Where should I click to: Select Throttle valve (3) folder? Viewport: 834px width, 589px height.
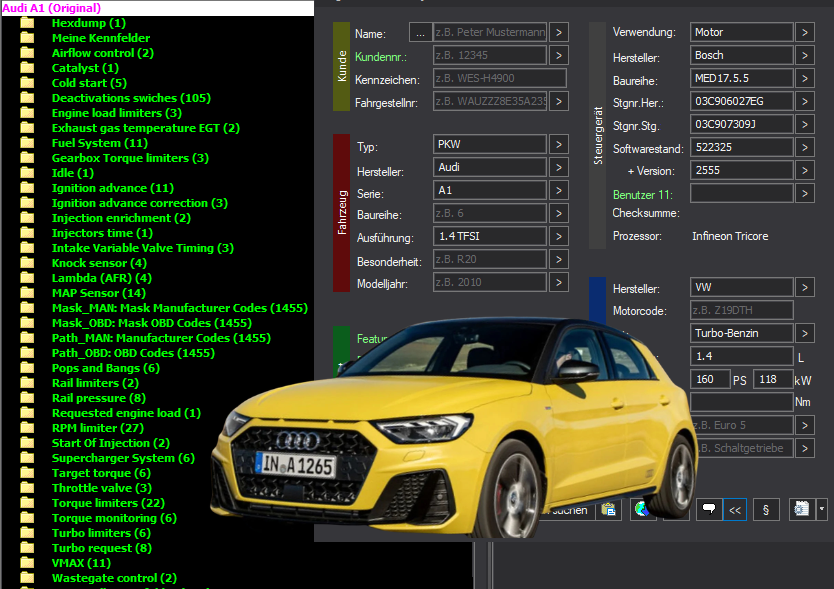(102, 488)
